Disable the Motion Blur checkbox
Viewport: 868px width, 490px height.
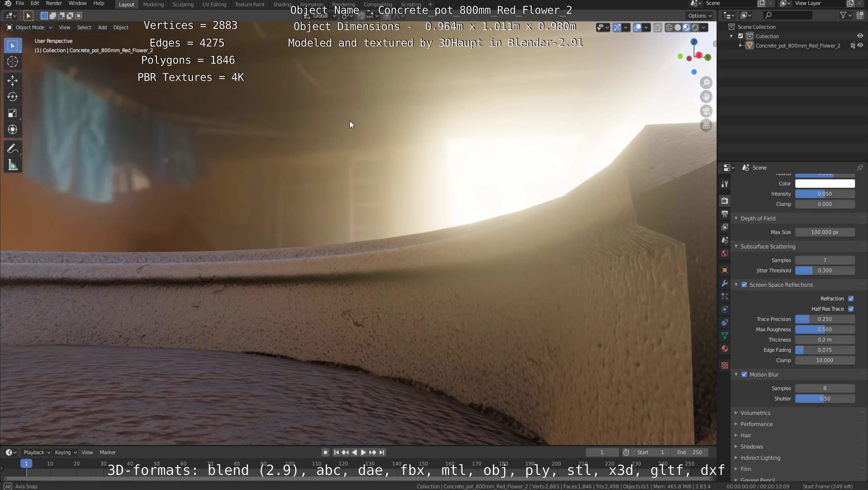(744, 374)
